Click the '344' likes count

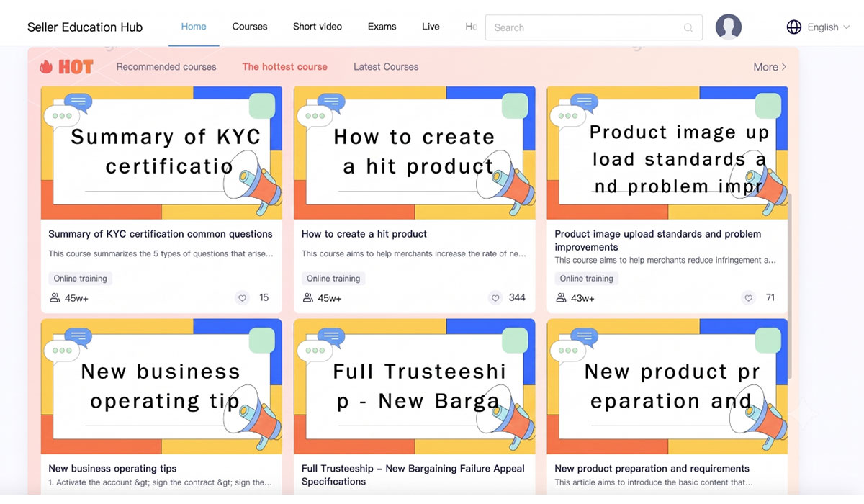[x=517, y=297]
